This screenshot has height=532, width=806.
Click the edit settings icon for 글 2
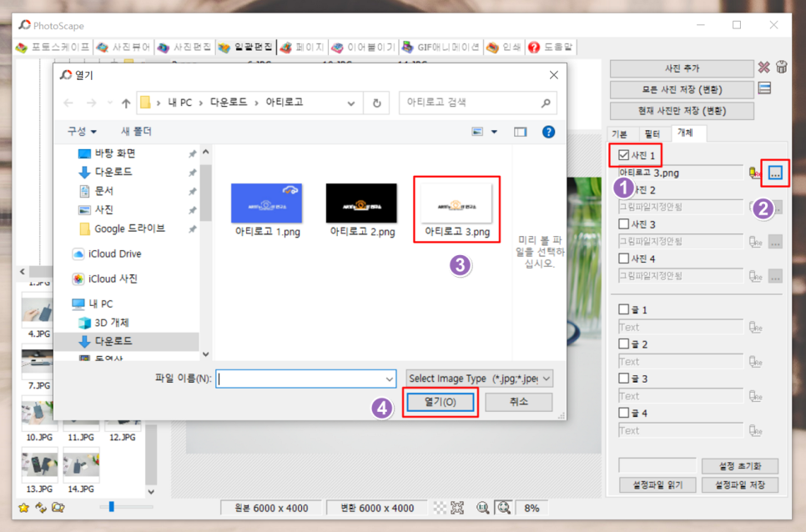coord(755,362)
